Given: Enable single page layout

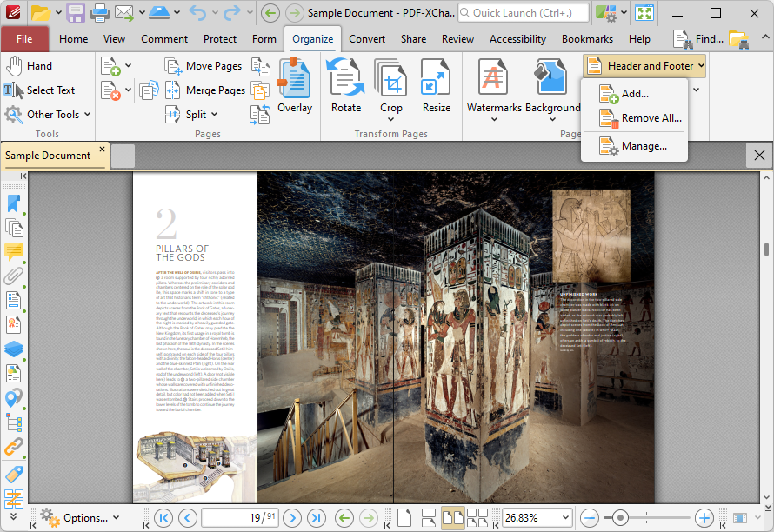Looking at the screenshot, I should click(404, 518).
